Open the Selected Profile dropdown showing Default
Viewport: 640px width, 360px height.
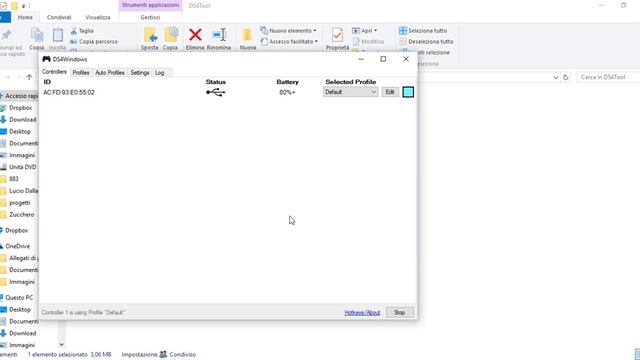pos(351,92)
